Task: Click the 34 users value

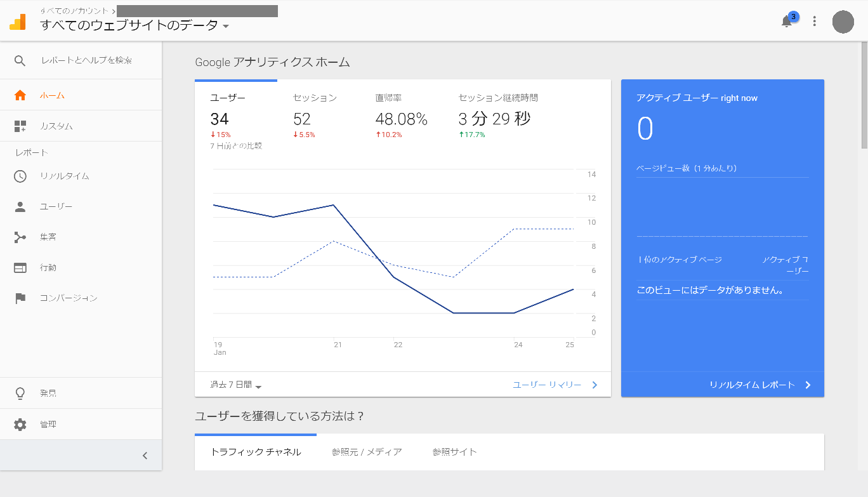Action: tap(220, 119)
